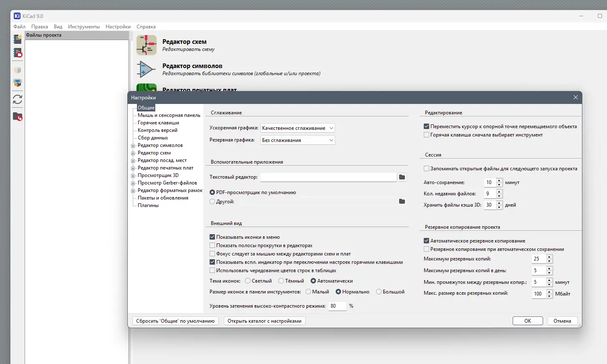Increase 'Максимум резервных копий' value
This screenshot has width=607, height=364.
(x=549, y=257)
